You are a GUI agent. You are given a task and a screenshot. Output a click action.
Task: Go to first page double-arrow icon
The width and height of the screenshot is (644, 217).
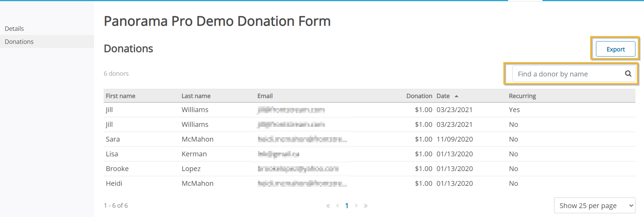coord(328,206)
